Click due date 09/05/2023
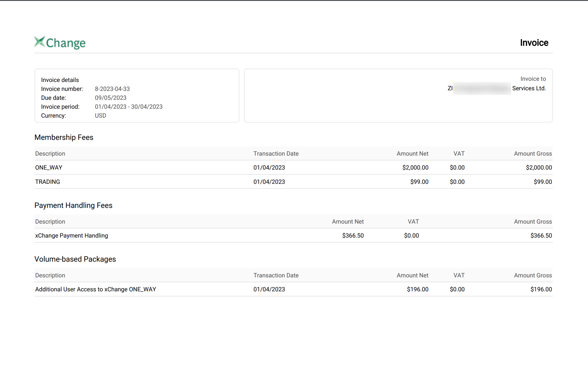This screenshot has width=588, height=370. pos(111,98)
